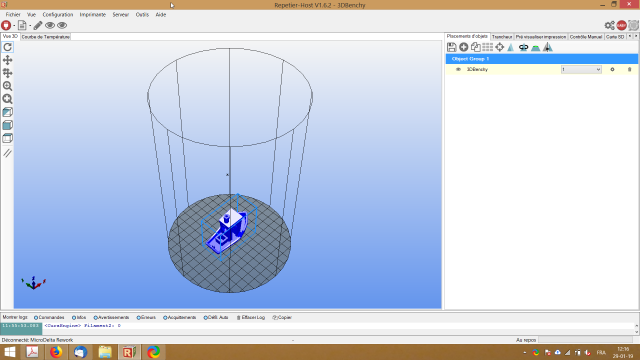Toggle Acquittements log filter
This screenshot has height=360, width=640.
(x=180, y=318)
